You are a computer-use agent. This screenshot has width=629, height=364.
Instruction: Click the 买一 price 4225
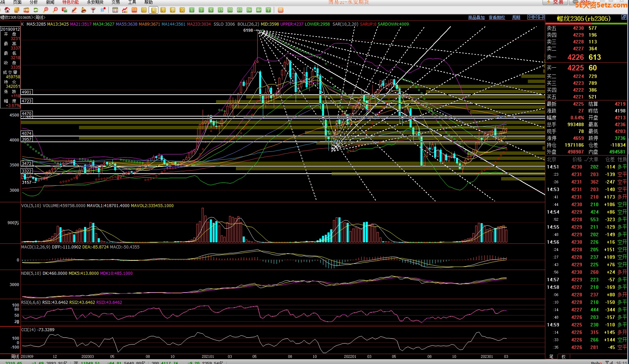pos(576,68)
